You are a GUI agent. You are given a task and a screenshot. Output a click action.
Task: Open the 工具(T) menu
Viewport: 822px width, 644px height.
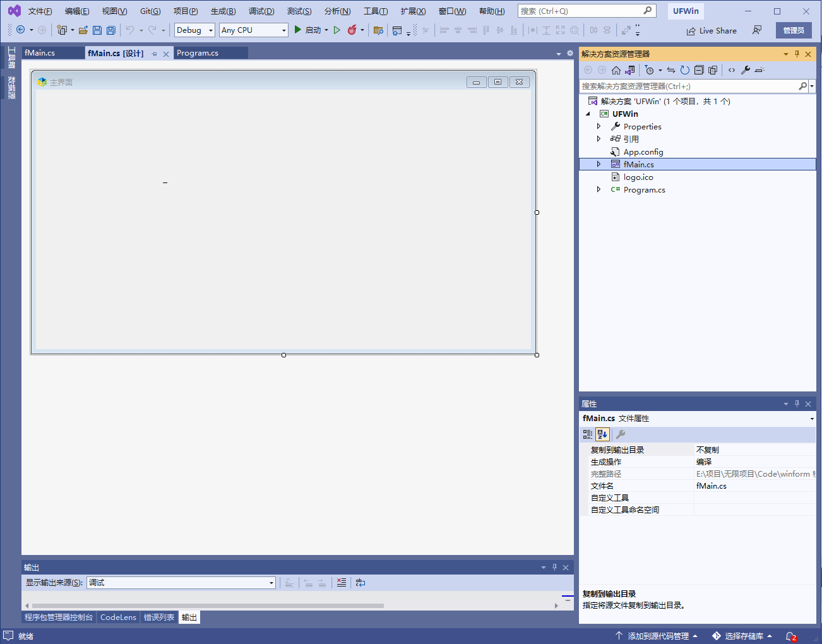tap(376, 11)
